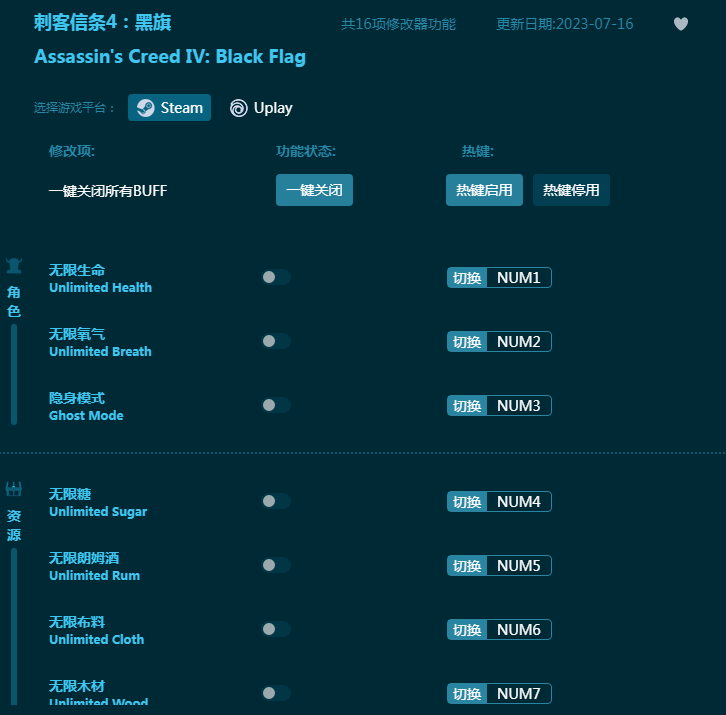The image size is (726, 715).
Task: Toggle Unlimited Breath switch
Action: coord(276,341)
